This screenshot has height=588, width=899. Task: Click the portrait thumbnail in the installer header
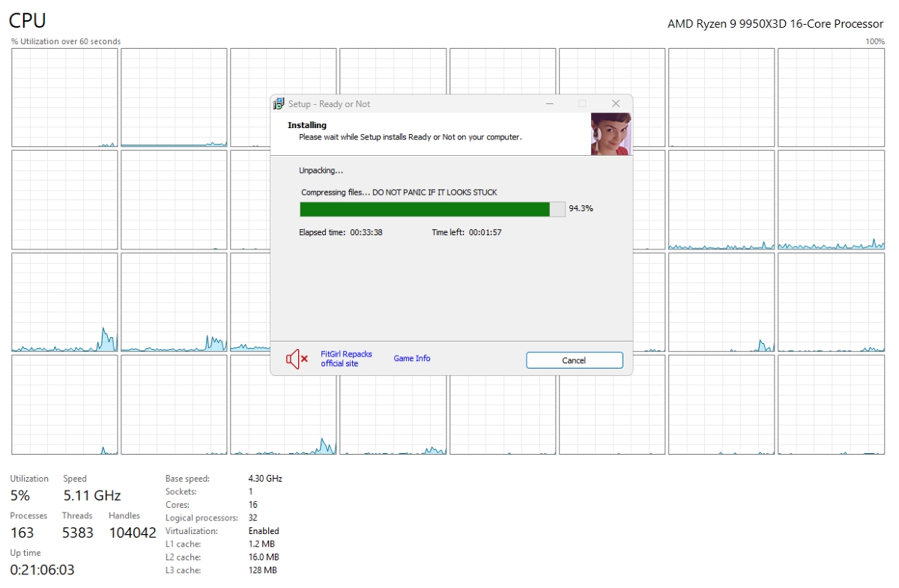611,134
